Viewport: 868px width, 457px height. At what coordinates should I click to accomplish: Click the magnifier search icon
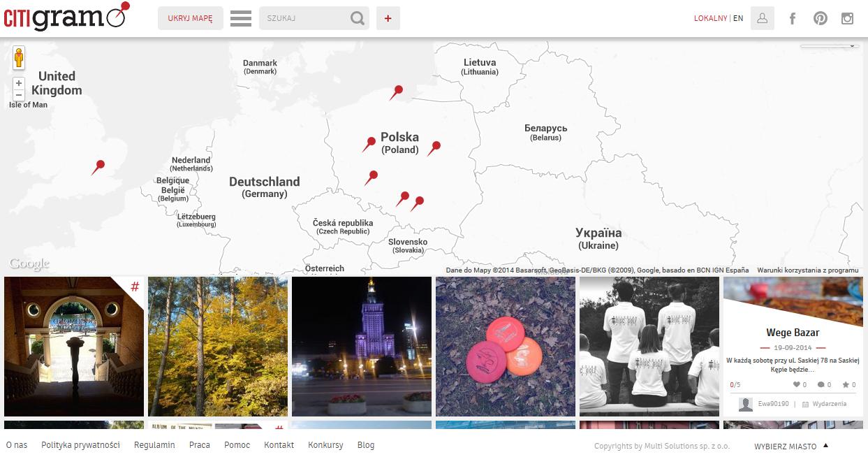[358, 18]
